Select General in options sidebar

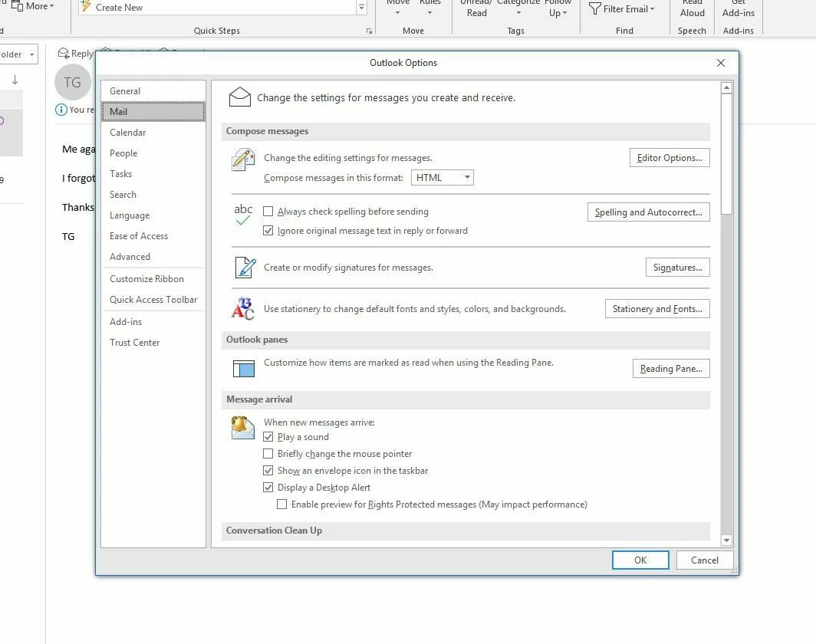153,91
